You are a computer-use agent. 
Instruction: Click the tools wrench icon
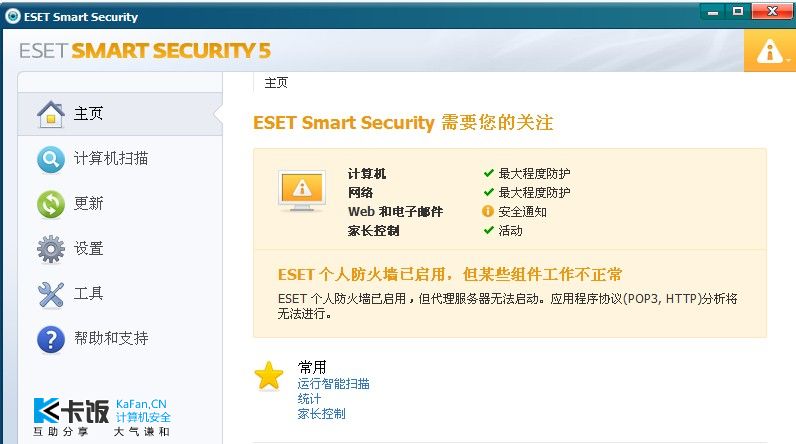tap(51, 294)
